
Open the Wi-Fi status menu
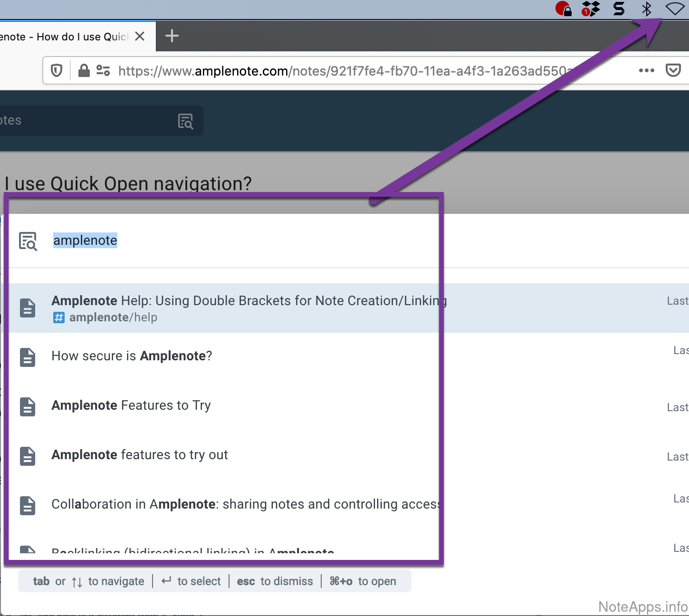[674, 9]
